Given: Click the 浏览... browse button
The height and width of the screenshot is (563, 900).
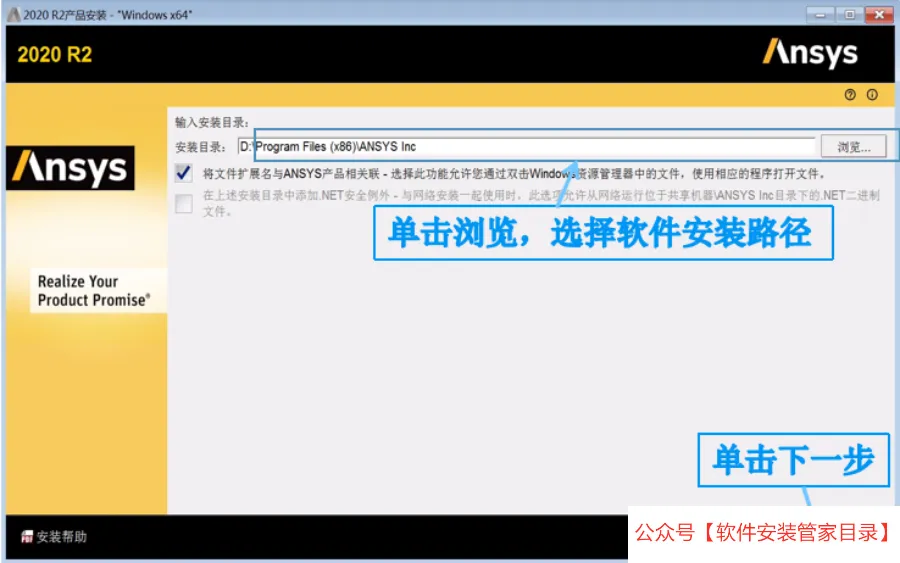Looking at the screenshot, I should pos(854,147).
